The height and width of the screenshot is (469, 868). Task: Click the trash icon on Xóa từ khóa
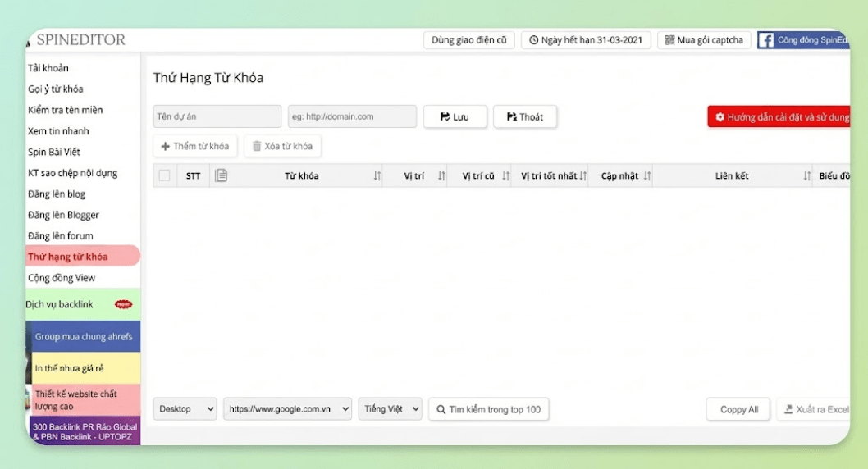click(x=256, y=147)
